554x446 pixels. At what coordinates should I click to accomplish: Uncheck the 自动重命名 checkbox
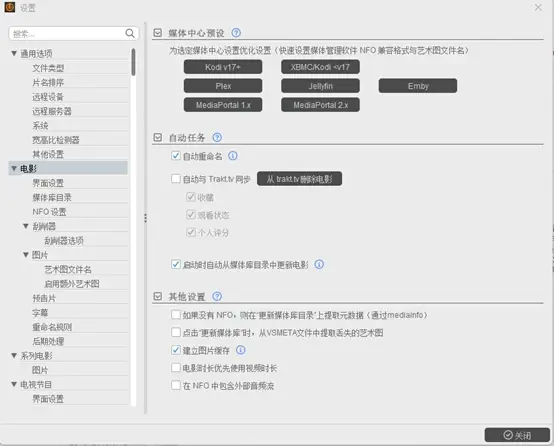pos(176,156)
